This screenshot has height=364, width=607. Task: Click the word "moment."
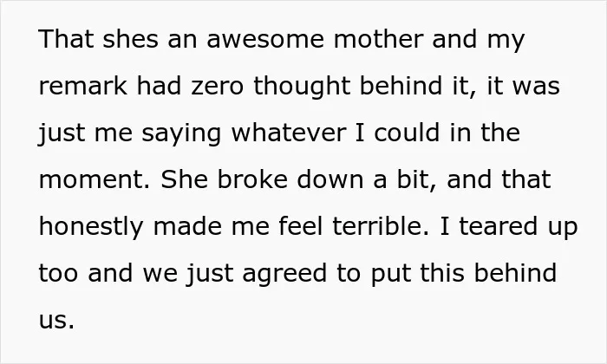coord(95,180)
